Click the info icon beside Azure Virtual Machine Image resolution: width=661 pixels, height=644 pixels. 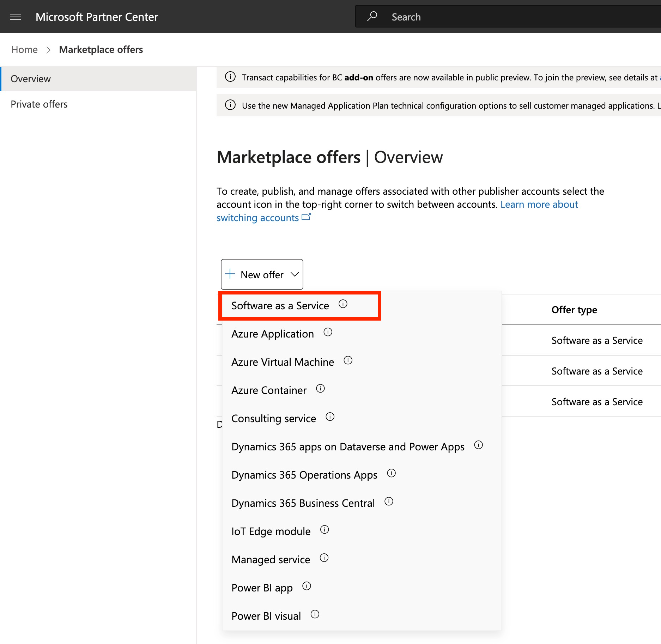point(348,360)
